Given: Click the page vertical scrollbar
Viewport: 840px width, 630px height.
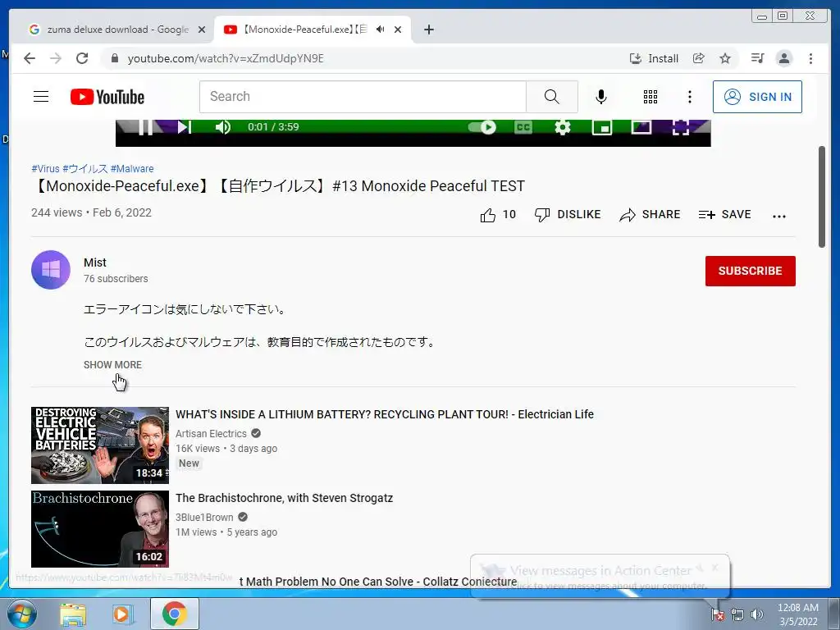Looking at the screenshot, I should 822,196.
